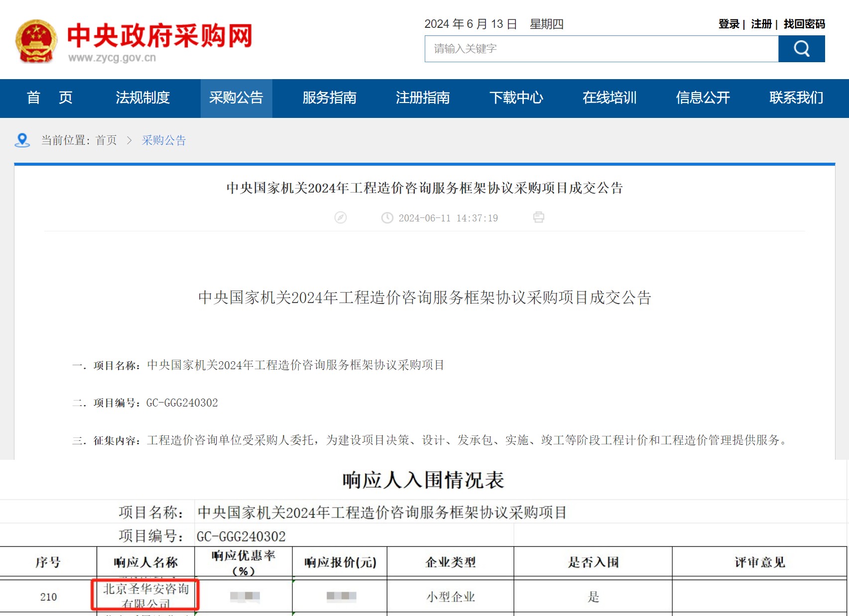Click the compass icon beside the timestamp
The width and height of the screenshot is (849, 616).
341,217
